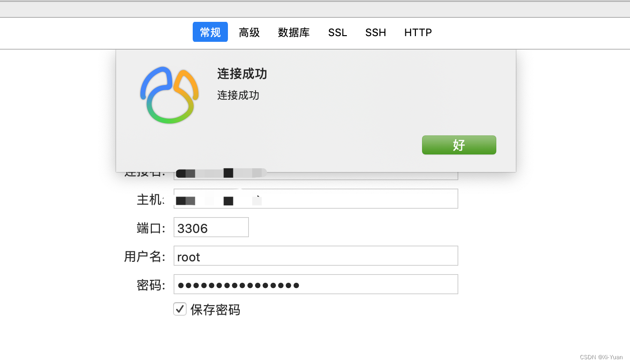Viewport: 630px width, 364px height.
Task: Focus the 主机 host input field
Action: tap(315, 199)
